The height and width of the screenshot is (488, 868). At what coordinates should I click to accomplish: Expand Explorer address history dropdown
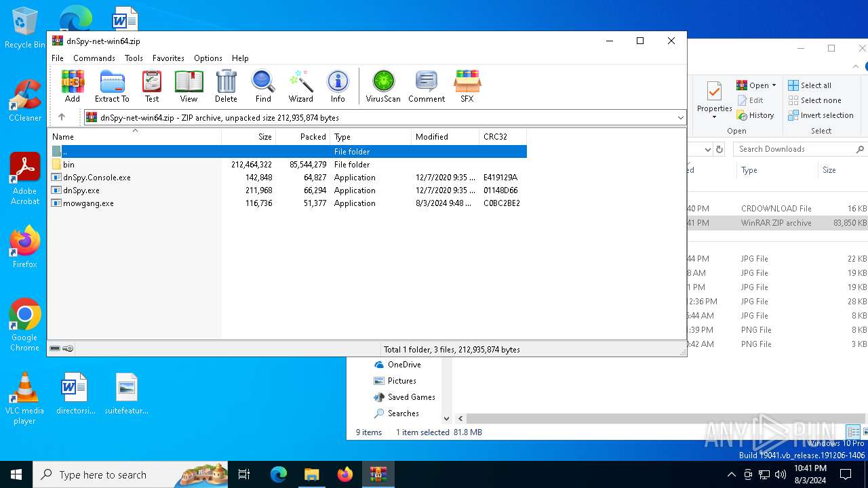coord(707,149)
